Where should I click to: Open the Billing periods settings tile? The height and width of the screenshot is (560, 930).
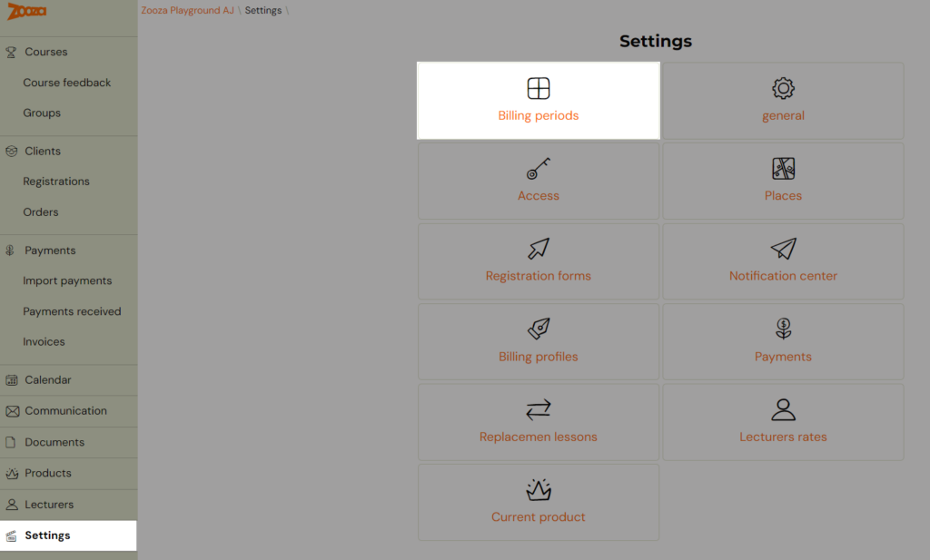coord(538,100)
